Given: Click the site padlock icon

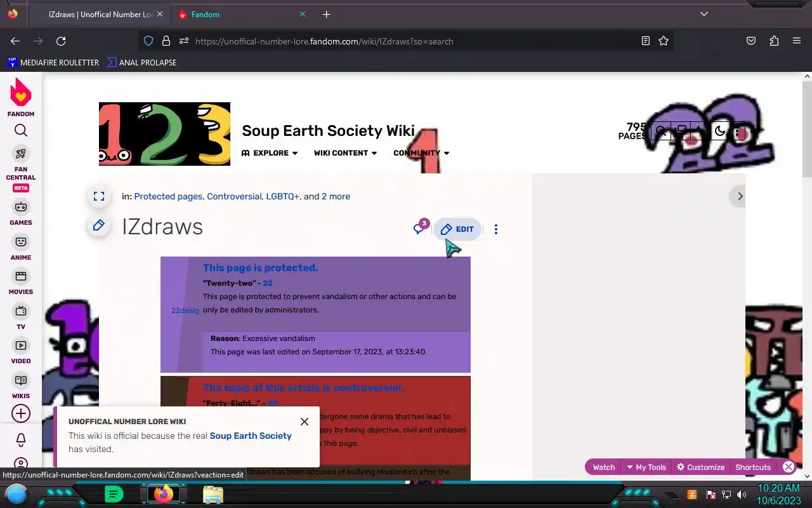Looking at the screenshot, I should coord(166,41).
